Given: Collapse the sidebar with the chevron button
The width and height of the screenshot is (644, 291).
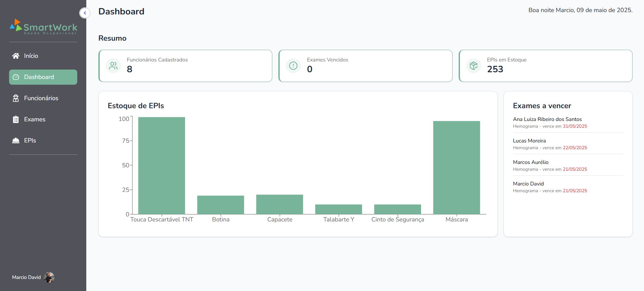Looking at the screenshot, I should pyautogui.click(x=85, y=13).
